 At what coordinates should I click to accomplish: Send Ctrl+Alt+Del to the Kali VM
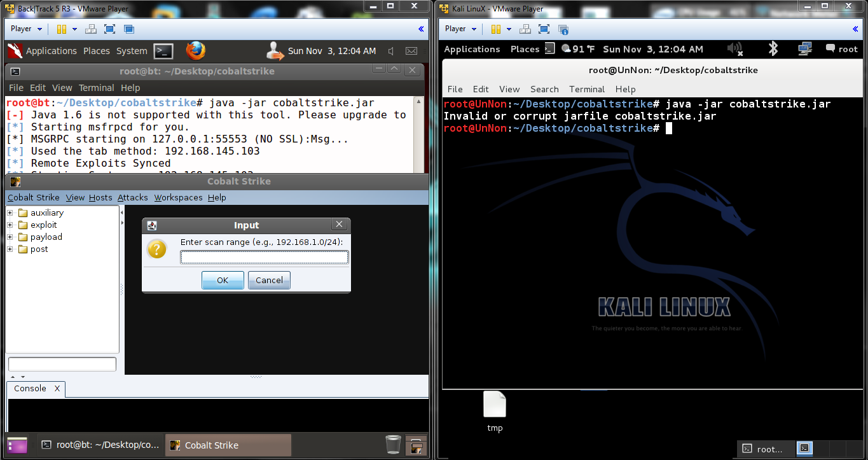(x=525, y=29)
